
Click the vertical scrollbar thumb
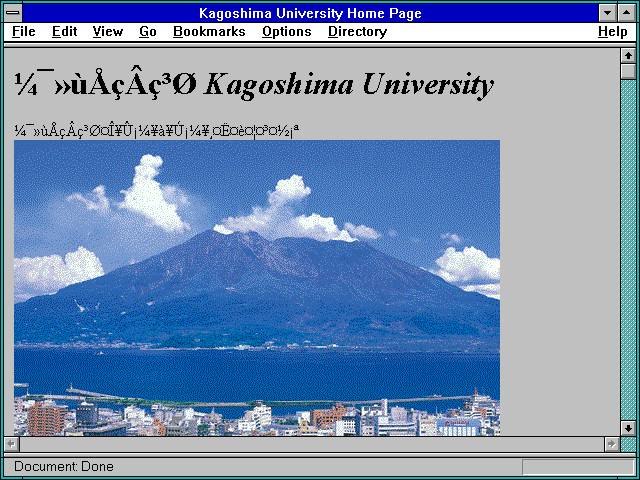click(x=628, y=71)
